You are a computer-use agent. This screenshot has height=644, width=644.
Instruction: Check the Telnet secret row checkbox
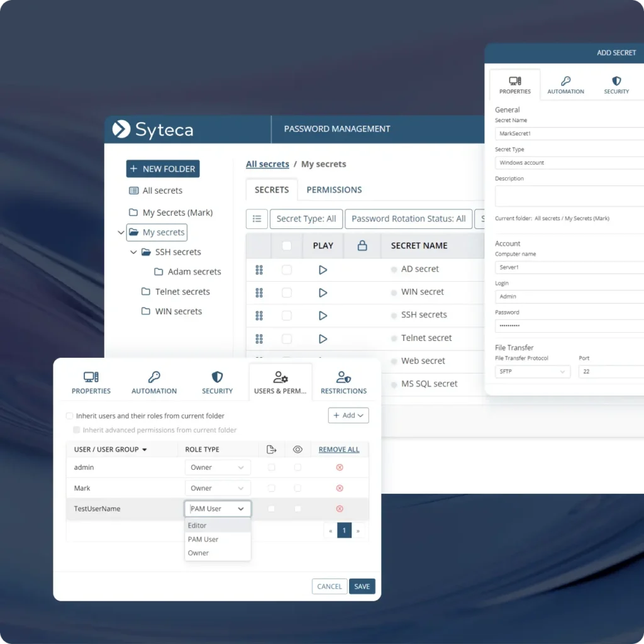(287, 339)
